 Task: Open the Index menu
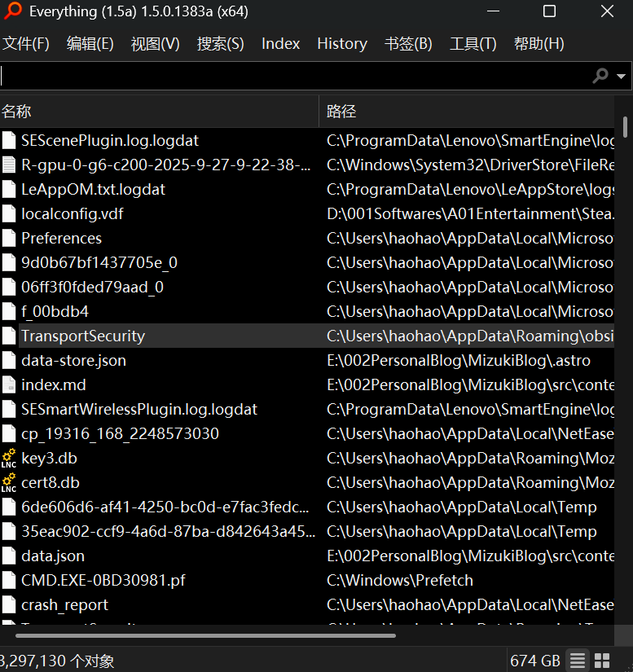[281, 44]
